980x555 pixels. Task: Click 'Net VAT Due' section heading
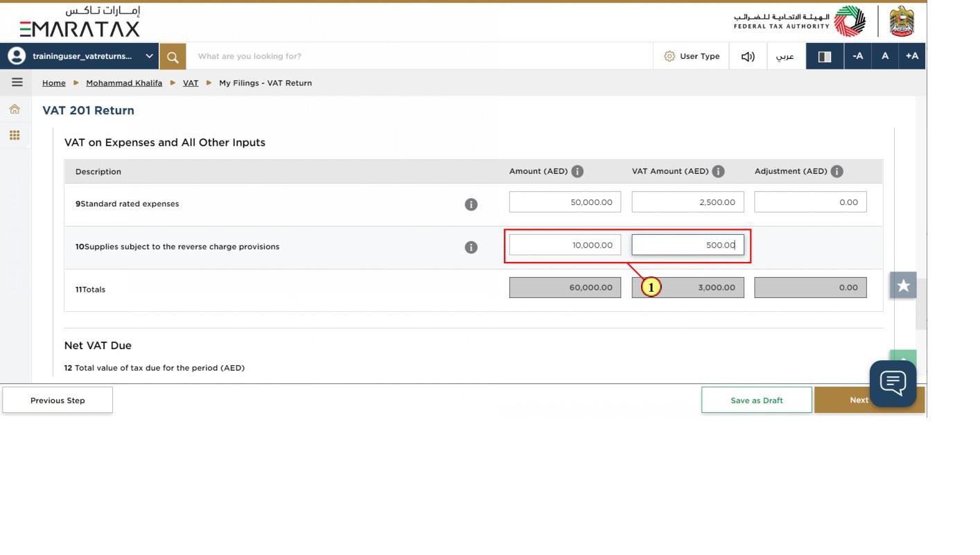[x=98, y=345]
